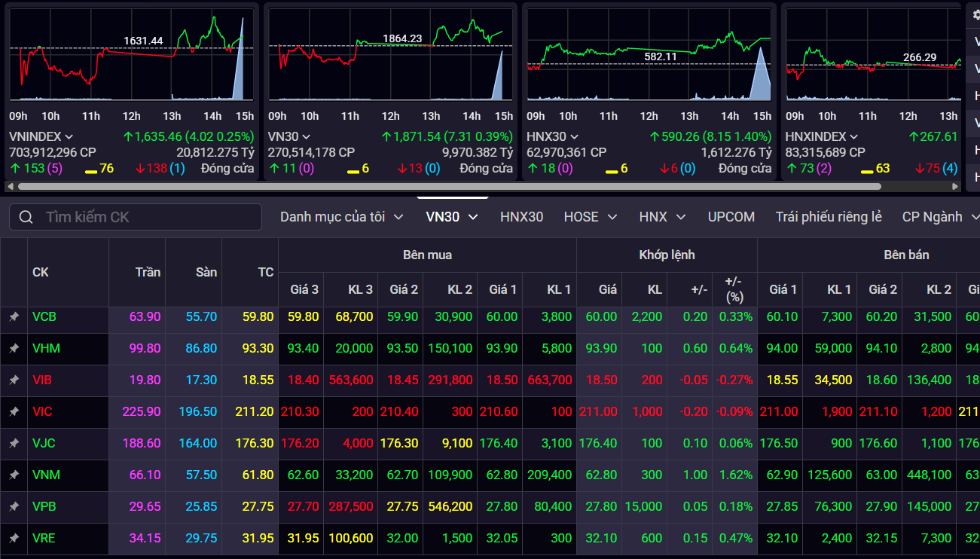Open the VCB stock symbol link
Viewport: 980px width, 559px height.
(44, 317)
